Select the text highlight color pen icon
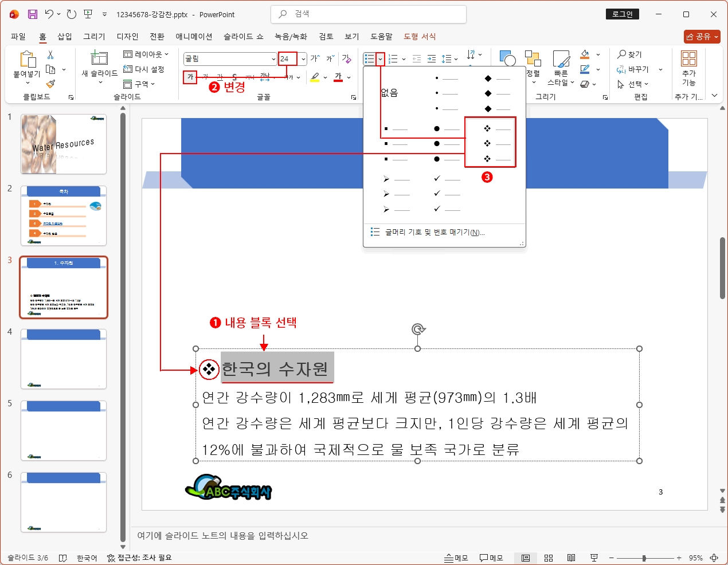This screenshot has width=728, height=565. click(314, 77)
